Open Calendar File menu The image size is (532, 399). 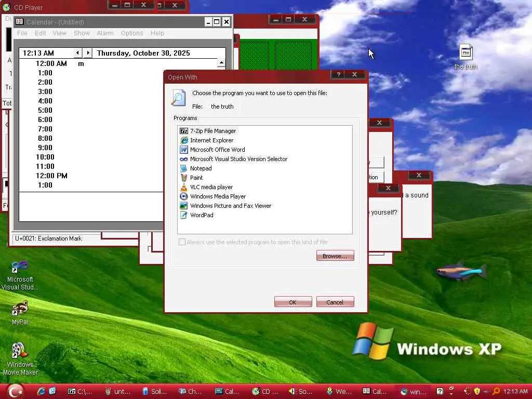point(22,33)
